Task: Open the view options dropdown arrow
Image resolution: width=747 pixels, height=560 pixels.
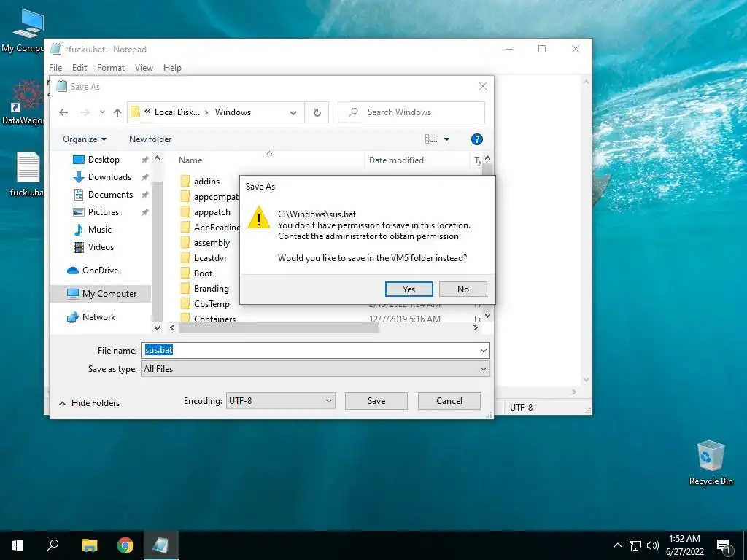Action: pos(447,139)
